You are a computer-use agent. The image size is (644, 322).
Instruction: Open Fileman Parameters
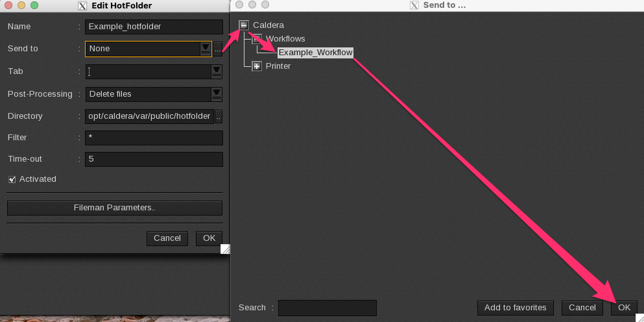[115, 208]
